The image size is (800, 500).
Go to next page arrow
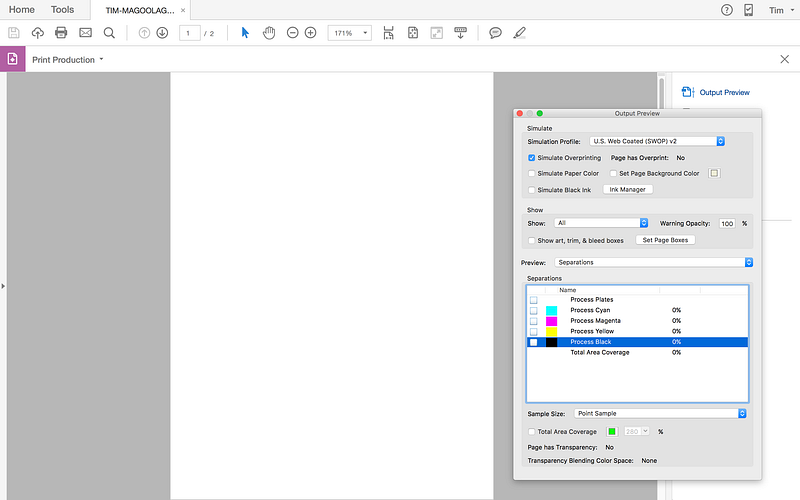(x=162, y=33)
